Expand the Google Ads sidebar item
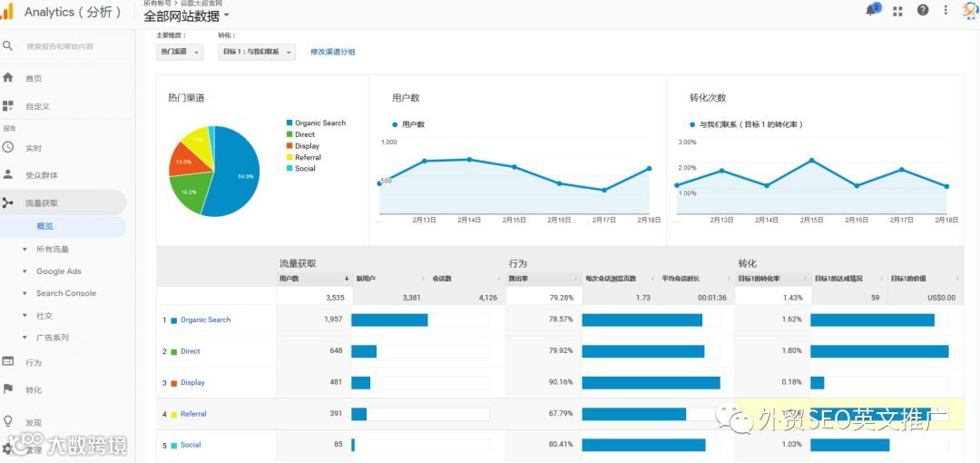 pyautogui.click(x=24, y=271)
